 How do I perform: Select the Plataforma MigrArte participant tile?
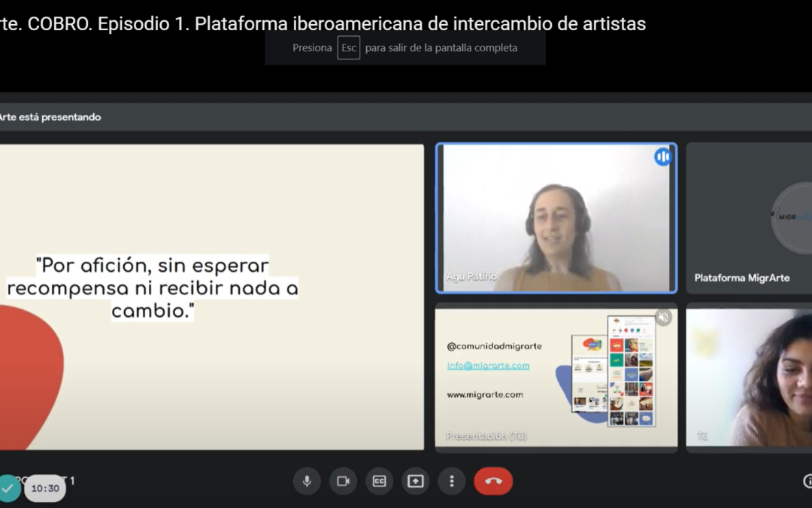[x=749, y=218]
